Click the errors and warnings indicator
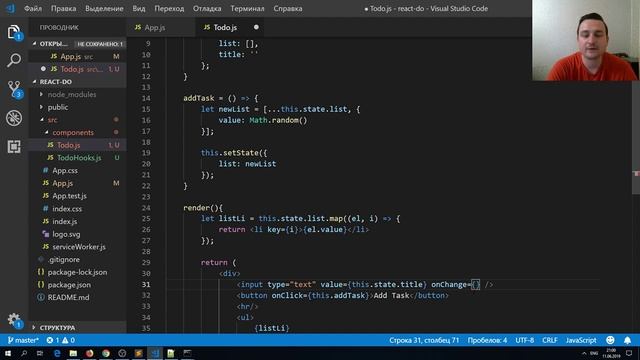Image resolution: width=640 pixels, height=360 pixels. tap(60, 340)
